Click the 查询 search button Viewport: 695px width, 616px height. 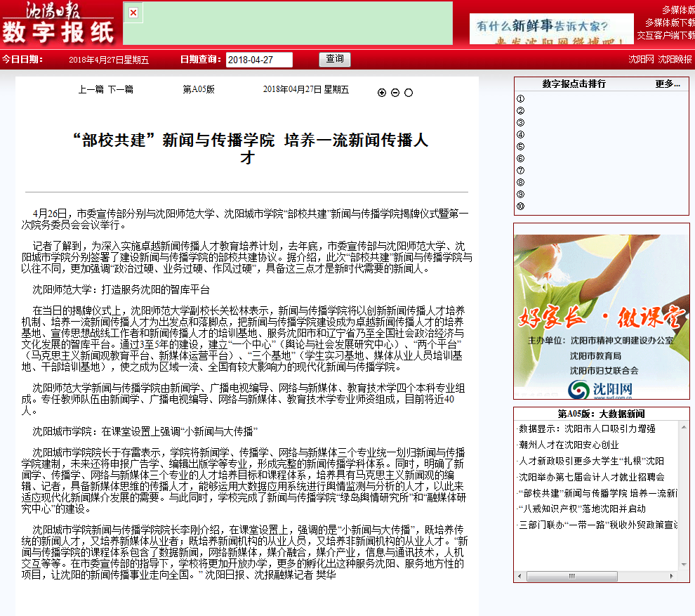(335, 60)
